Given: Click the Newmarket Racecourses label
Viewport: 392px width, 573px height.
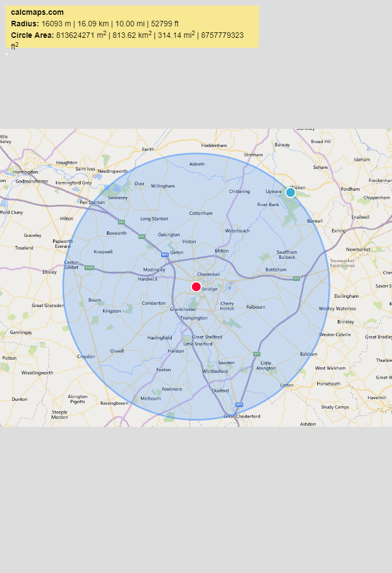Looking at the screenshot, I should point(342,263).
